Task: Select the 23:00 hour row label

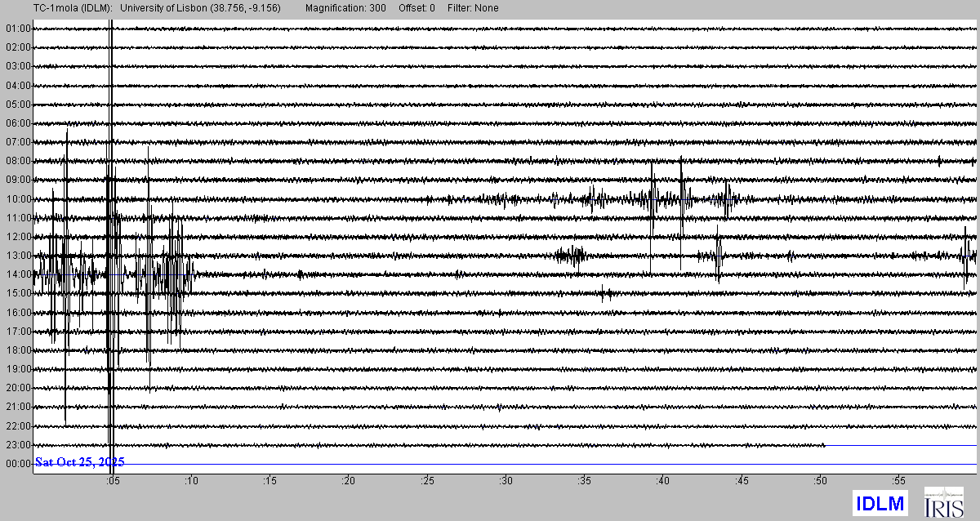Action: coord(18,445)
